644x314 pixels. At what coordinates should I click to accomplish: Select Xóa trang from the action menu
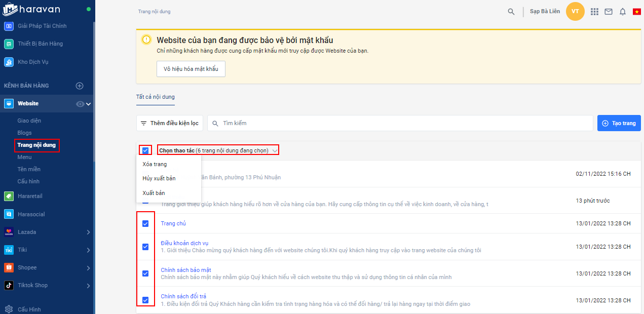click(x=155, y=165)
